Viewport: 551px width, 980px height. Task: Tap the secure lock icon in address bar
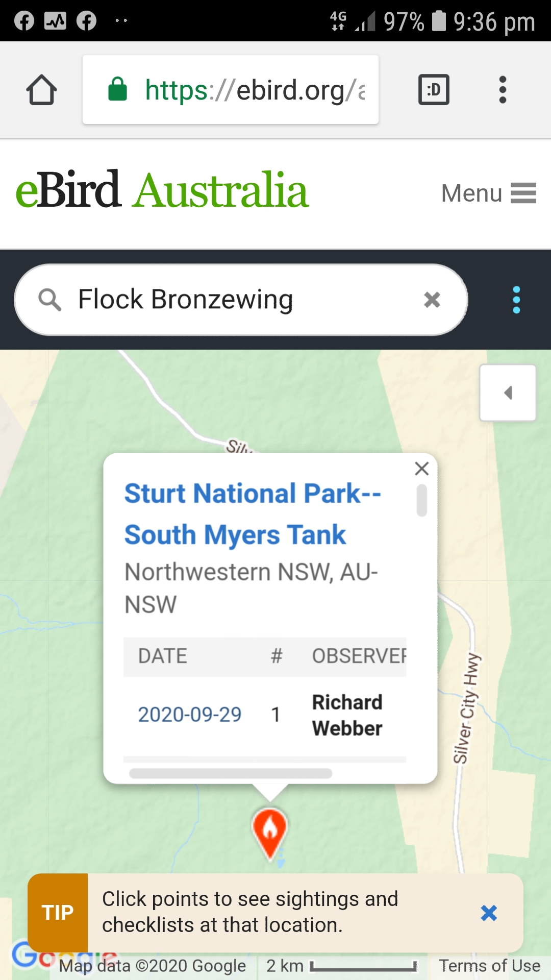pos(118,89)
